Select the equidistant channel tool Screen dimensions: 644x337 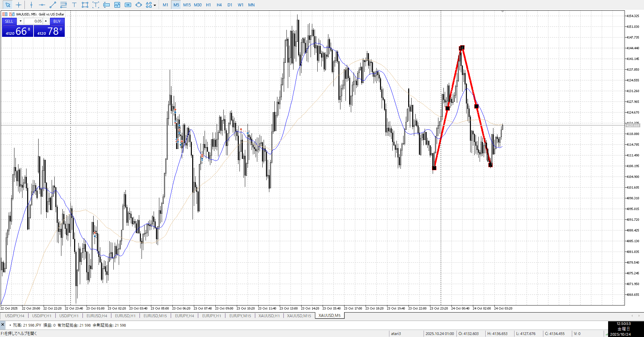[63, 5]
